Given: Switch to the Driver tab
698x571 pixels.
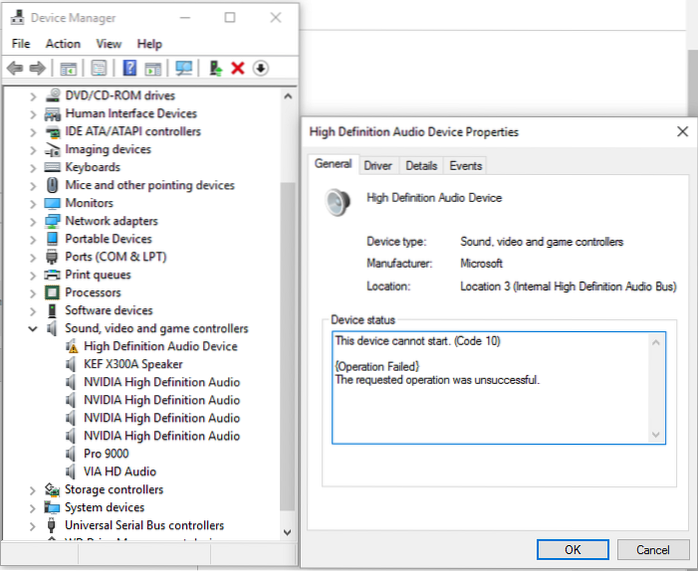Looking at the screenshot, I should [x=378, y=166].
